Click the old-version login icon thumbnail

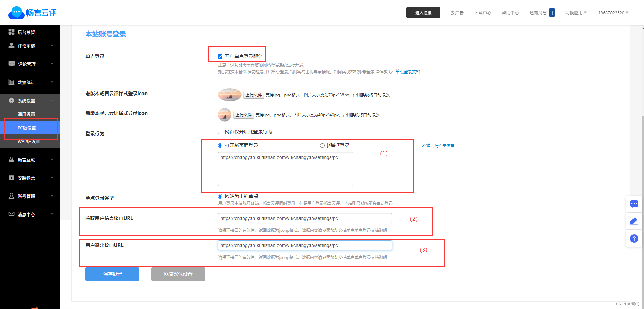(230, 95)
